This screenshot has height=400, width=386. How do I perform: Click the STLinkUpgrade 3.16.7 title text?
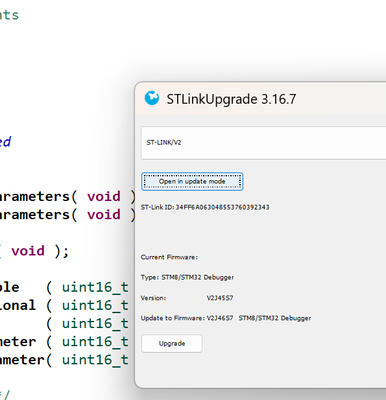click(x=231, y=99)
